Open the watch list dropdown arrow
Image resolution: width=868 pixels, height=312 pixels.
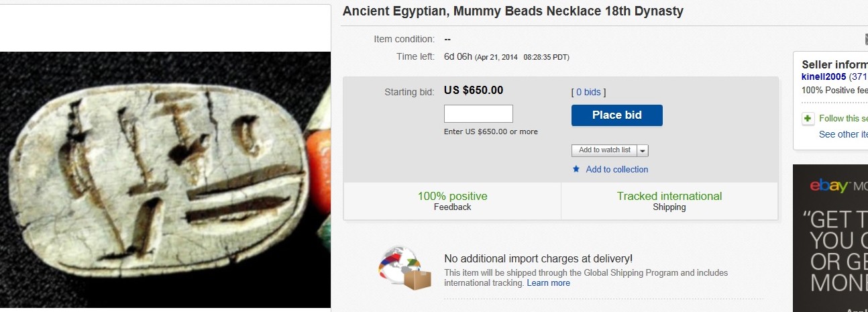pyautogui.click(x=643, y=150)
